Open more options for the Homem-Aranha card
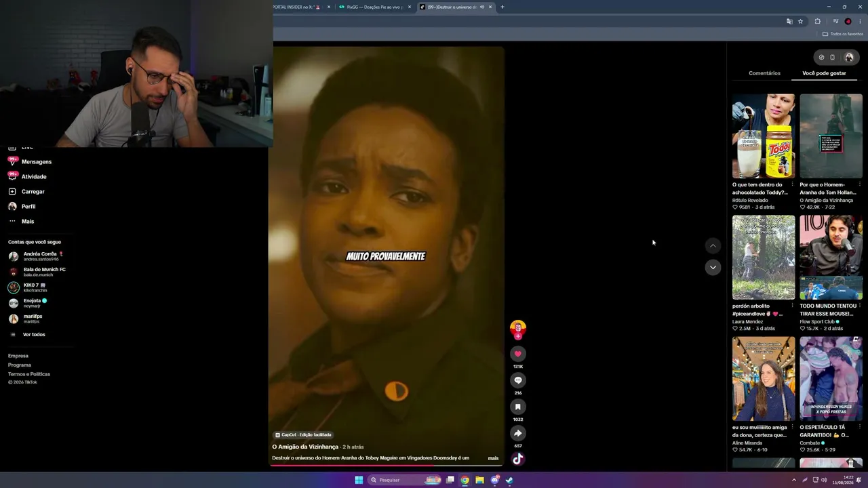 point(859,184)
